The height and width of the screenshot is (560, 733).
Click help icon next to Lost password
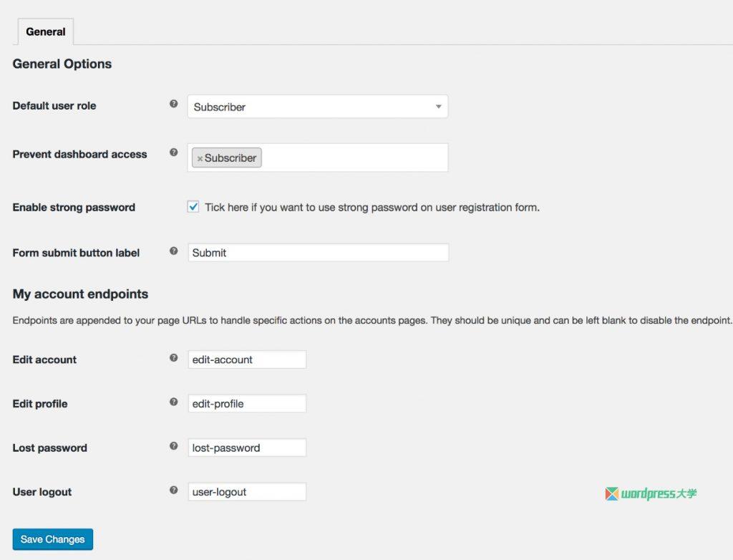(x=173, y=446)
